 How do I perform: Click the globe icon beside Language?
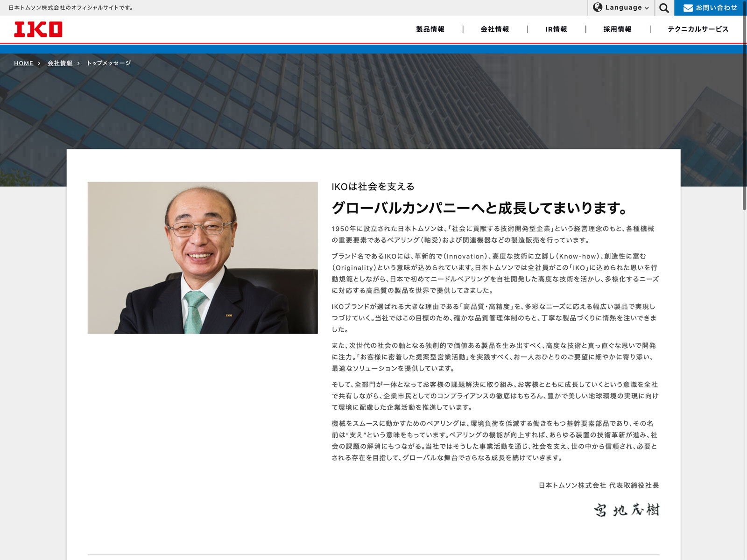click(598, 7)
